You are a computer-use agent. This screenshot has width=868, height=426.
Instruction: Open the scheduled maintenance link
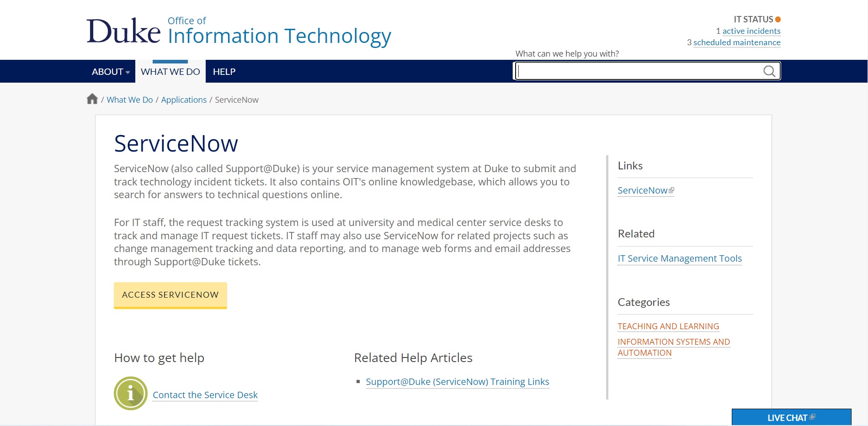[737, 42]
